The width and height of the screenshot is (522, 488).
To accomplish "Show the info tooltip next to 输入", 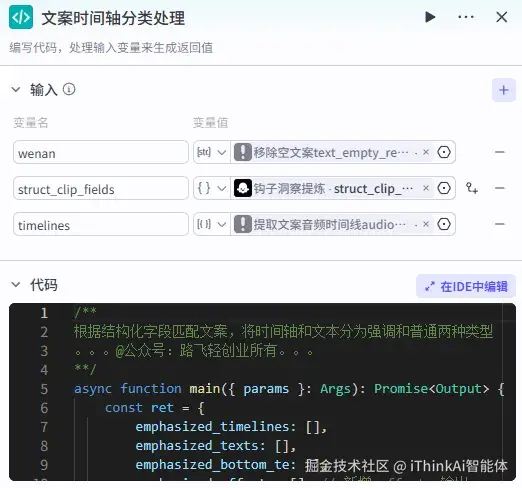I will click(x=69, y=89).
